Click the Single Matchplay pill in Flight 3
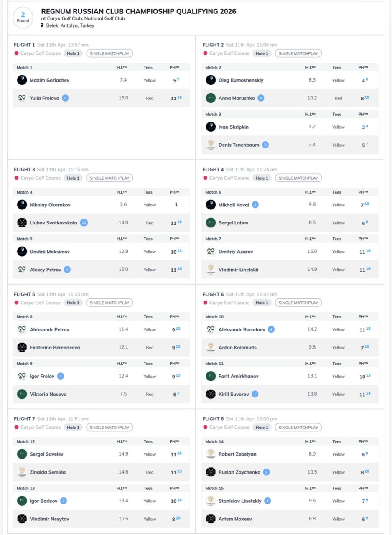 tap(109, 178)
